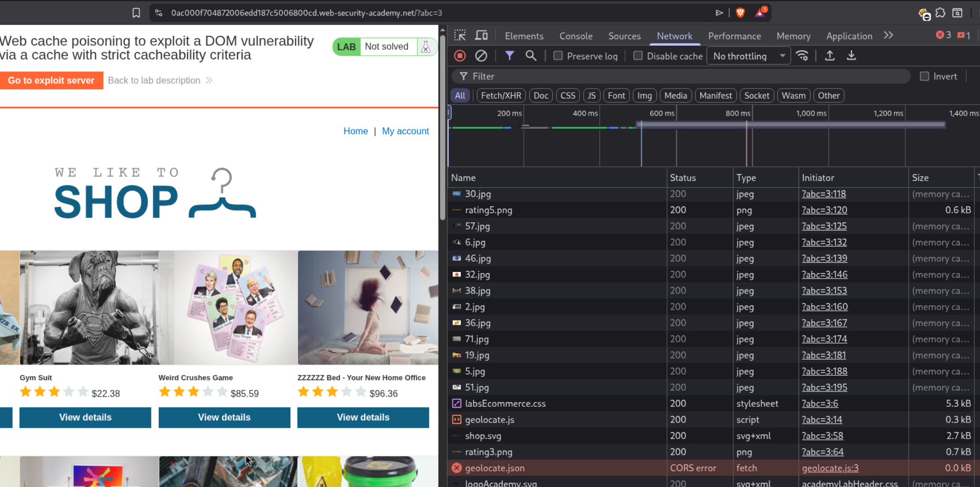Click the Filter text input field
The height and width of the screenshot is (487, 980).
[686, 76]
